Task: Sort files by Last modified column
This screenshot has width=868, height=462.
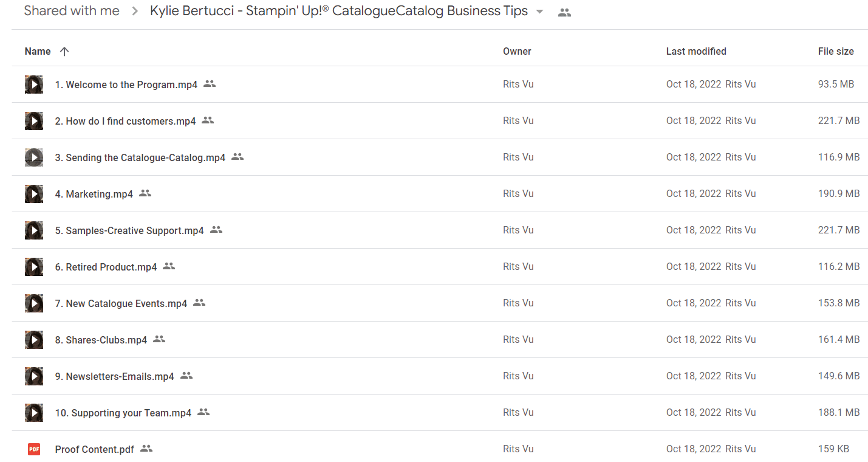Action: click(696, 52)
